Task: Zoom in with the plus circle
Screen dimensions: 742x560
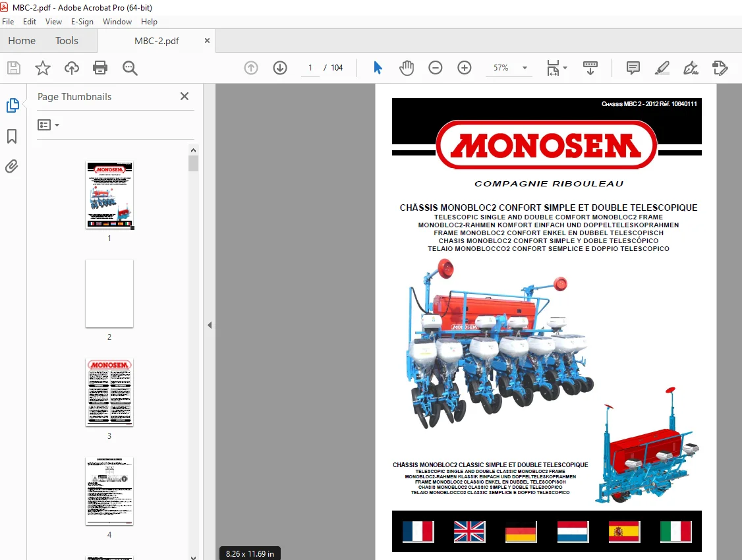Action: pos(464,68)
